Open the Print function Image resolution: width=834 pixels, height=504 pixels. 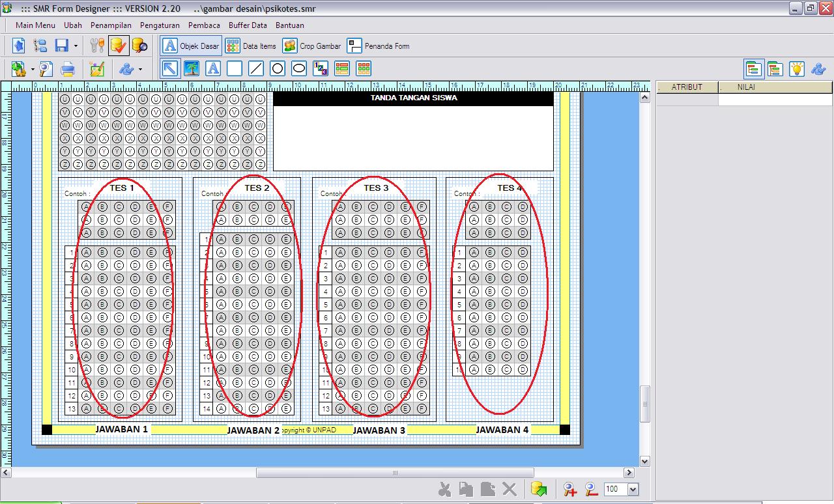pyautogui.click(x=69, y=68)
